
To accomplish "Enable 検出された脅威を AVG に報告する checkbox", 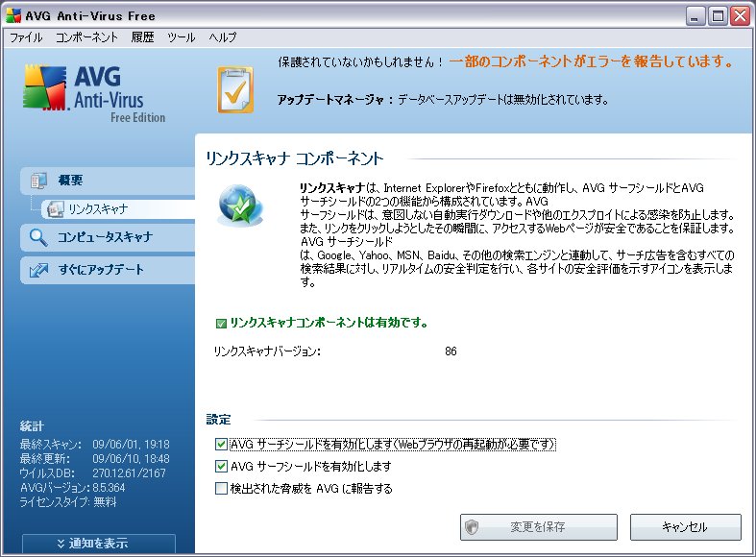I will tap(221, 489).
